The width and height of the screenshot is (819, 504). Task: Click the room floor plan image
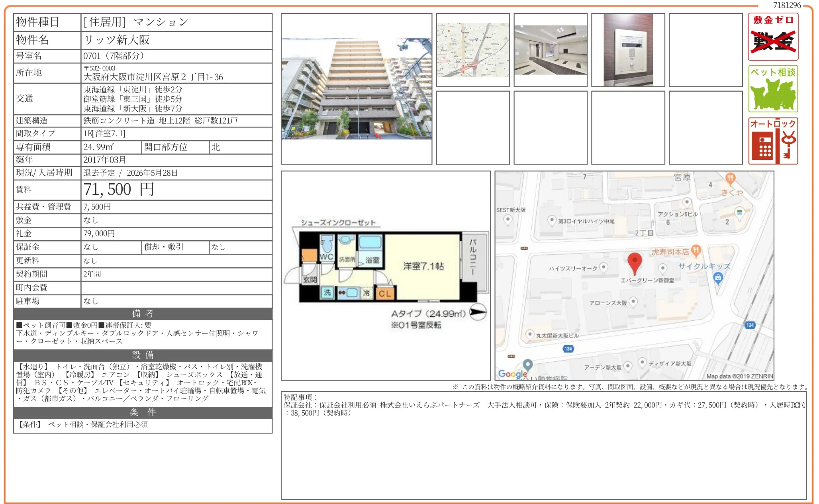coord(385,275)
